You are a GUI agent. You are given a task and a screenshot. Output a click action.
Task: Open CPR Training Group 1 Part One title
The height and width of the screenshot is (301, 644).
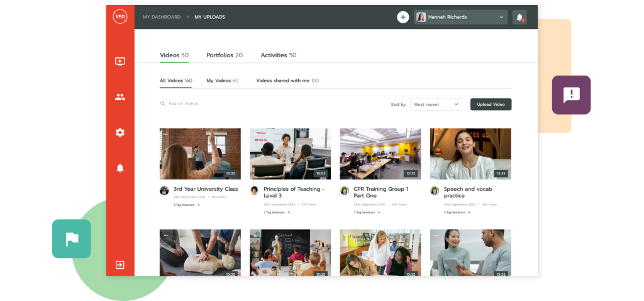coord(381,193)
